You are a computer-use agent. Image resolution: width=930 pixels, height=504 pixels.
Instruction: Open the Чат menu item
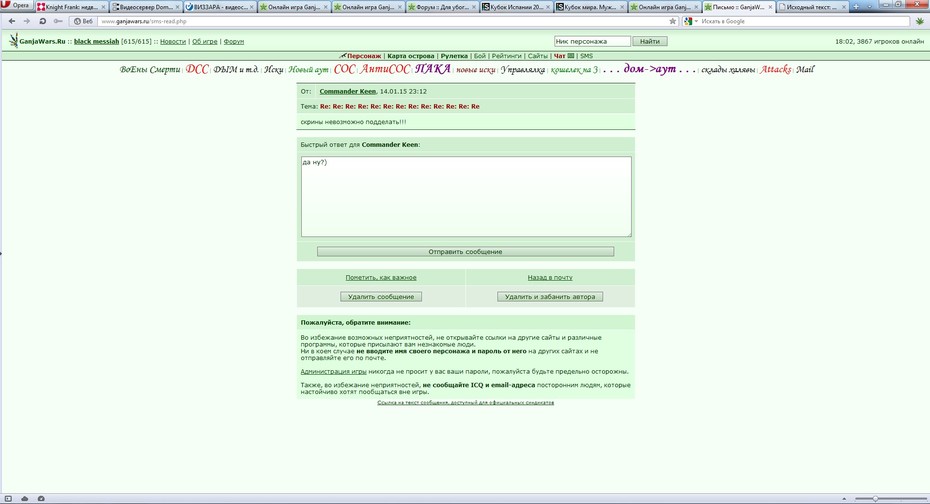click(559, 56)
